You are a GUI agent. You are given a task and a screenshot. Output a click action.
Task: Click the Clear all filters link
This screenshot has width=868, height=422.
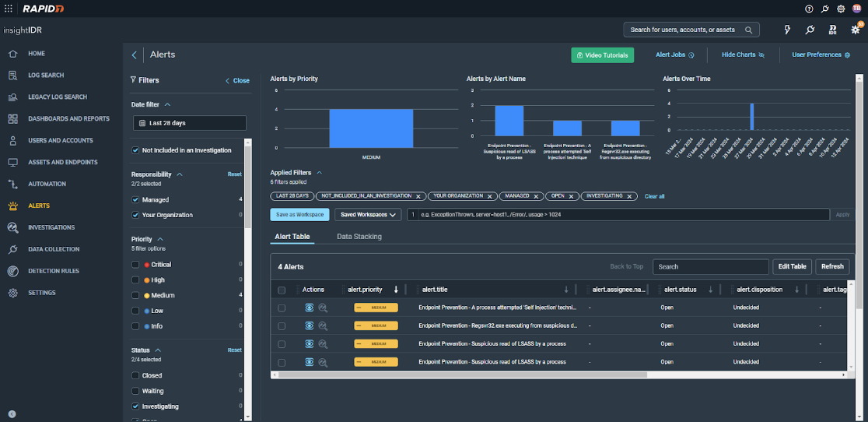[x=654, y=196]
